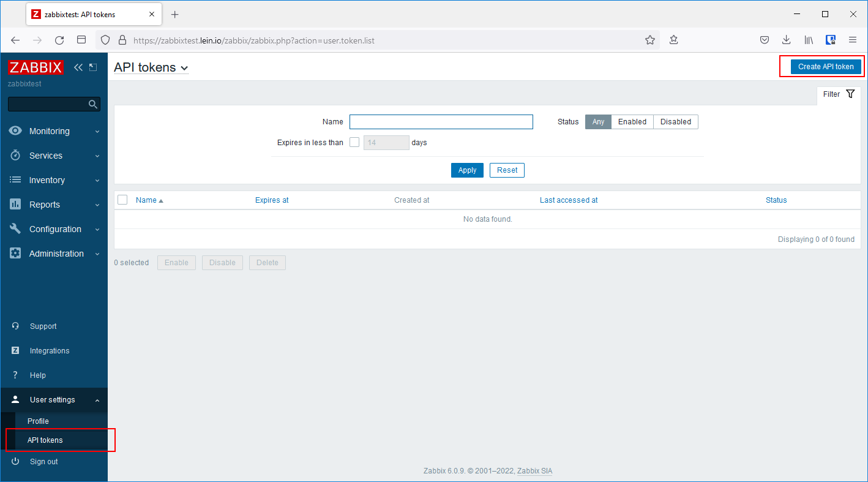Select all tokens with header checkbox

pyautogui.click(x=122, y=200)
